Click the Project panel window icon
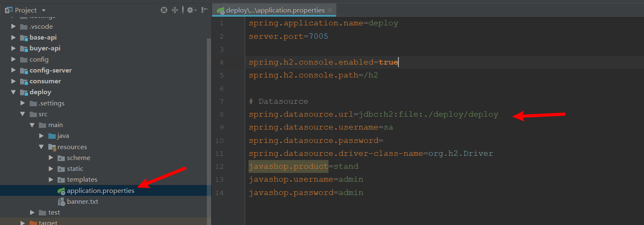Screen dimensions: 644x225 click(x=9, y=10)
